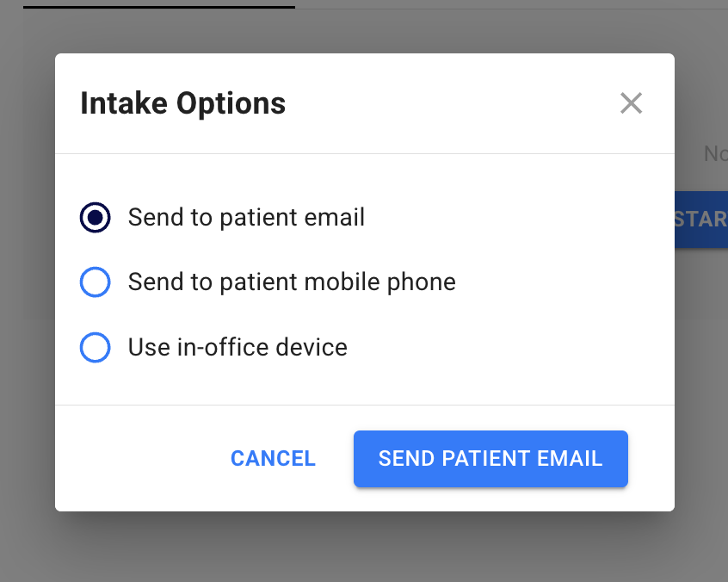Click the filled dot of the selected email radio
The image size is (728, 582).
(95, 217)
